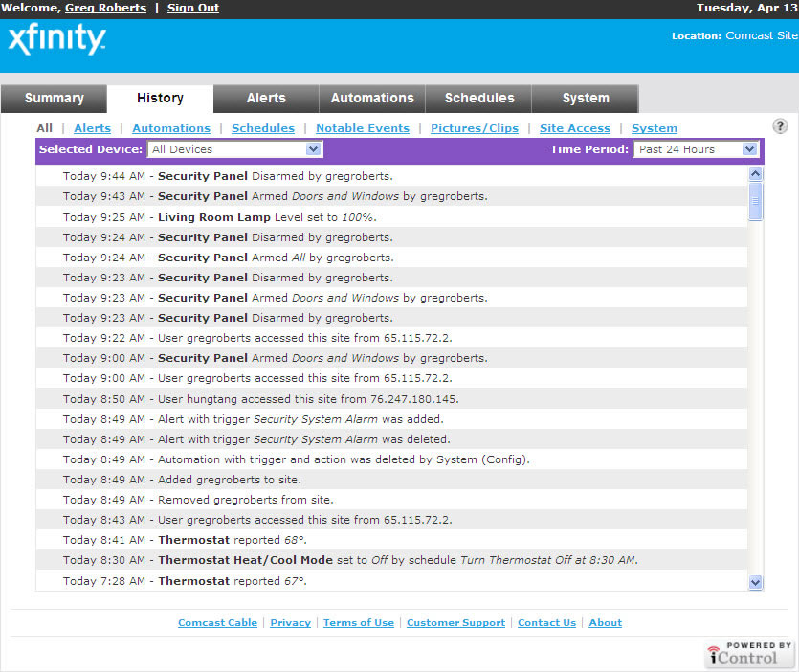Filter history by Pictures/Clips
The image size is (799, 672).
pyautogui.click(x=475, y=128)
